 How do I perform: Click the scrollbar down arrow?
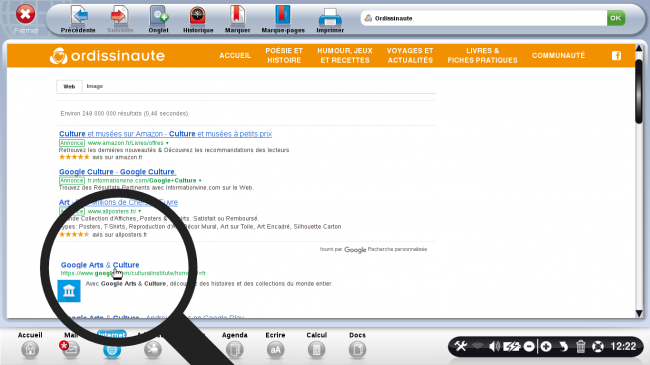(639, 313)
